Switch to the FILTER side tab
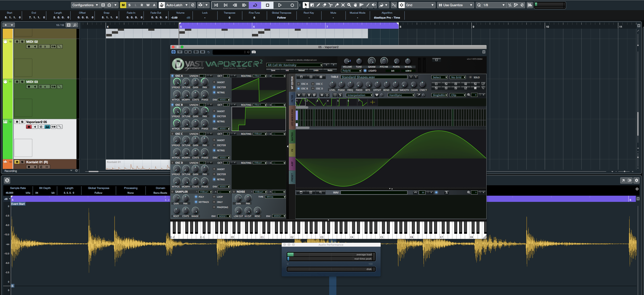Screen dimensions: 644x295 pyautogui.click(x=292, y=99)
